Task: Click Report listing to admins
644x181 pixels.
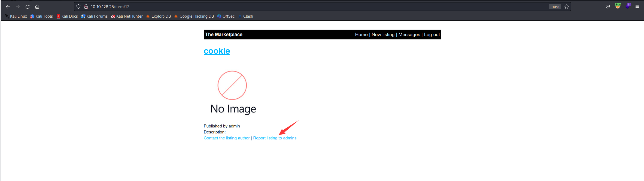Action: [x=275, y=138]
